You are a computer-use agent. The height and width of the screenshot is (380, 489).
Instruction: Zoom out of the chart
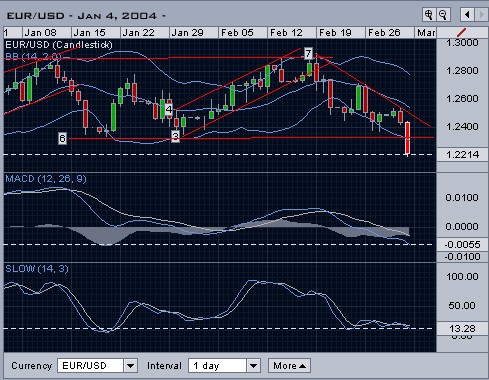coord(443,15)
